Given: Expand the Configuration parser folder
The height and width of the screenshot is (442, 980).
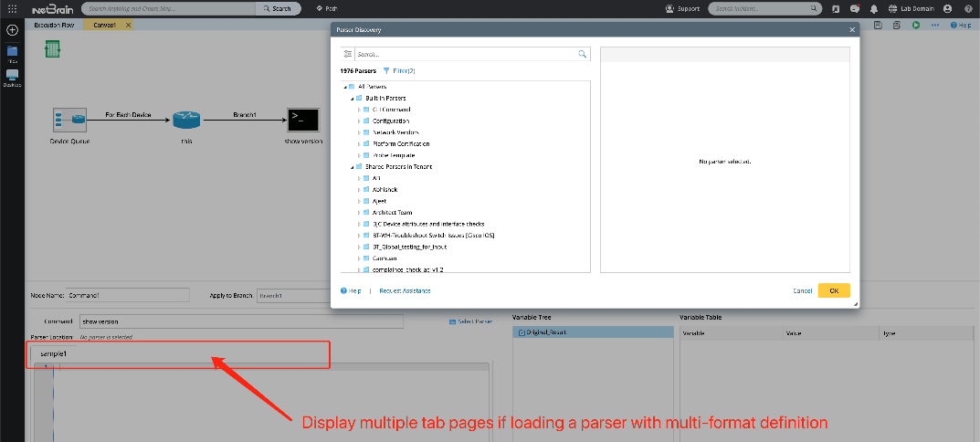Looking at the screenshot, I should 359,121.
